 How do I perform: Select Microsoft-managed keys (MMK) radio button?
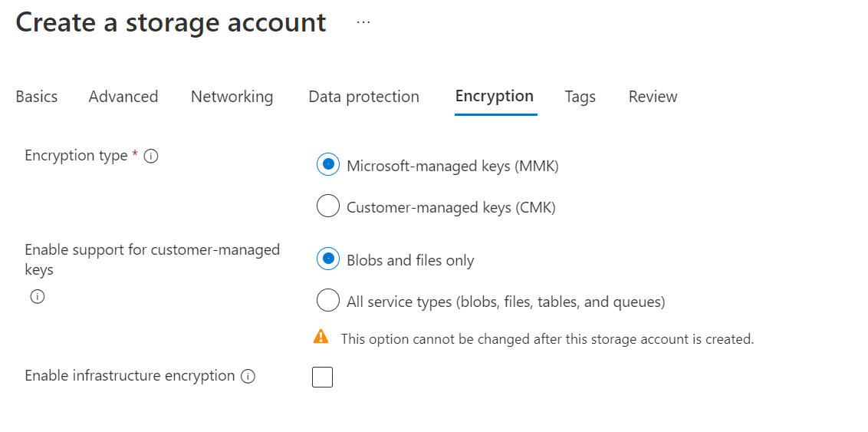click(328, 165)
